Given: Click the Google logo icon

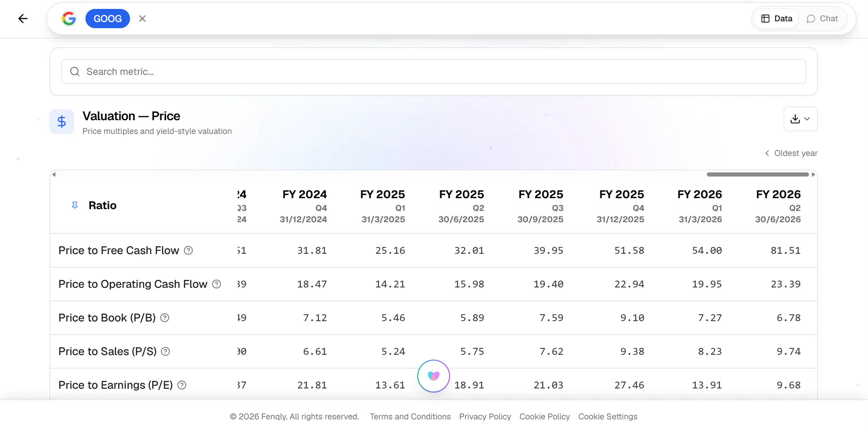Looking at the screenshot, I should (x=69, y=19).
